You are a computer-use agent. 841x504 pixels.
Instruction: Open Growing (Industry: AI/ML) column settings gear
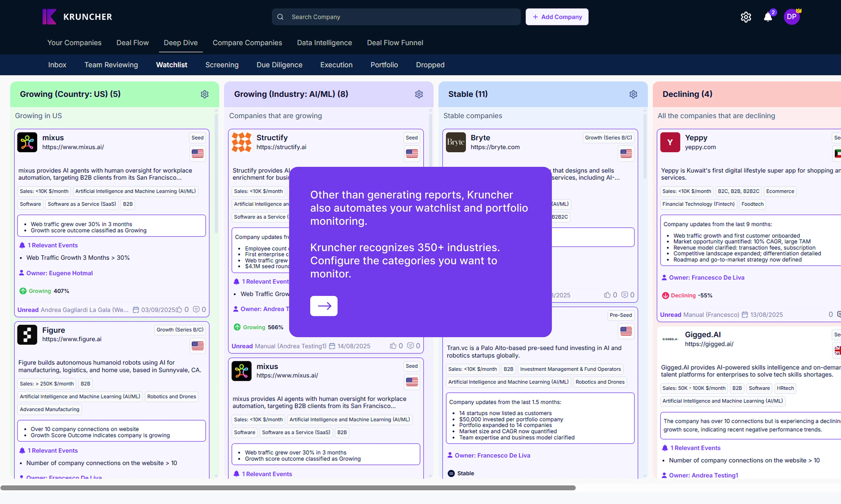(419, 94)
